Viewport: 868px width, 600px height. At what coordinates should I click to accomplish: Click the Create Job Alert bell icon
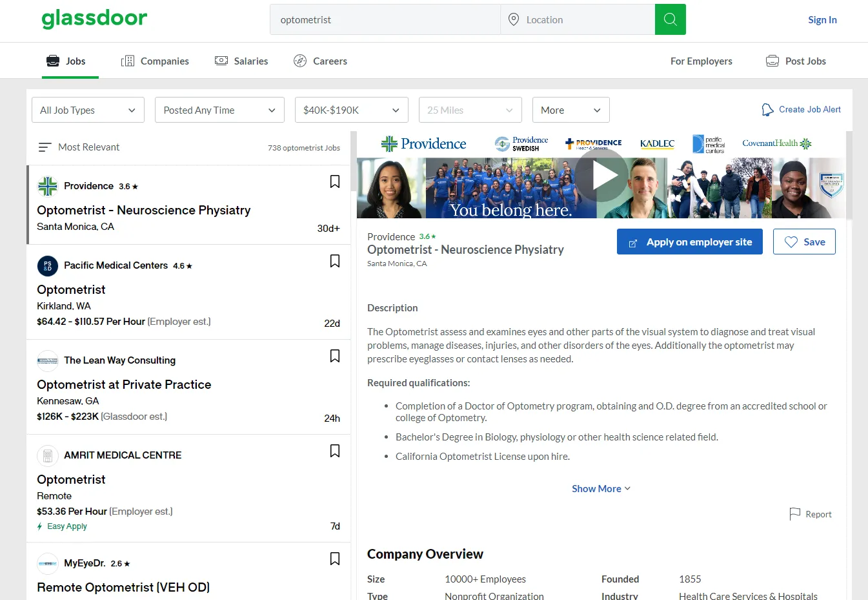(767, 110)
